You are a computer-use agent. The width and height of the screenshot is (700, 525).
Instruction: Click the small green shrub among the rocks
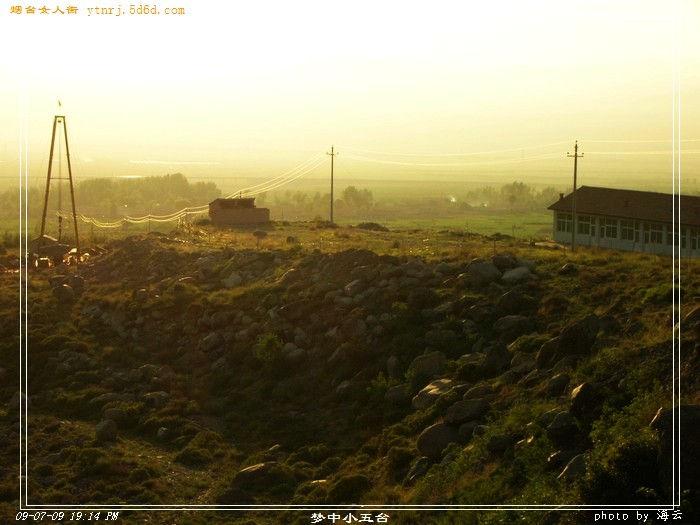point(268,347)
